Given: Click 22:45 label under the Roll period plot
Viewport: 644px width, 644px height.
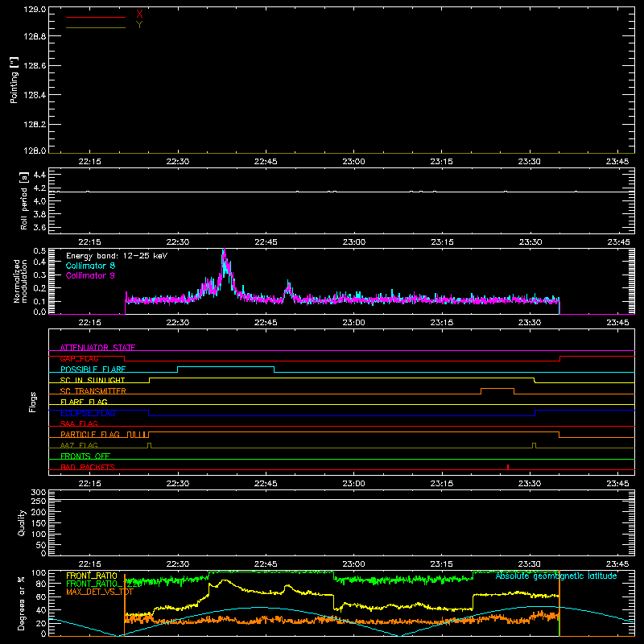Looking at the screenshot, I should pyautogui.click(x=266, y=242).
